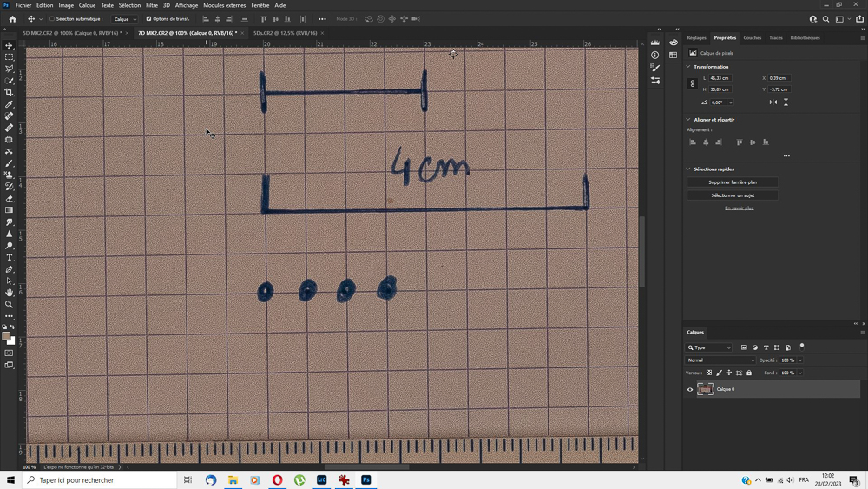The image size is (868, 489).
Task: Open the Calque menu
Action: point(87,5)
